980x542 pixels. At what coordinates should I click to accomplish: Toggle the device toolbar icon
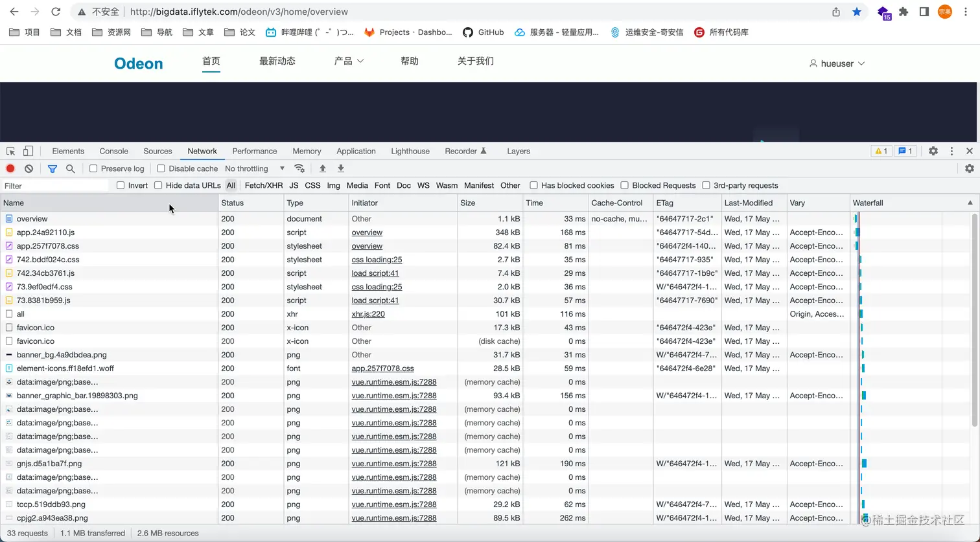tap(28, 151)
